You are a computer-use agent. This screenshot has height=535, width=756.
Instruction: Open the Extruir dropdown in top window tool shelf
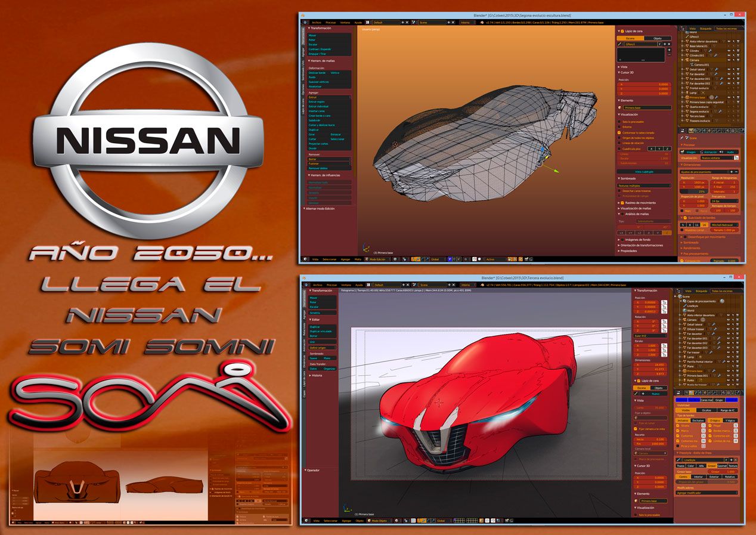[x=329, y=97]
